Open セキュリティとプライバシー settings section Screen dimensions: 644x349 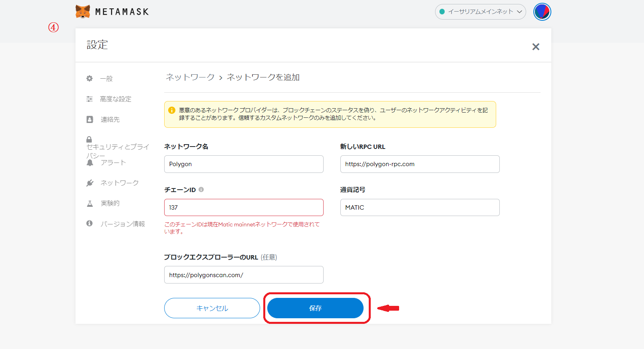[118, 151]
